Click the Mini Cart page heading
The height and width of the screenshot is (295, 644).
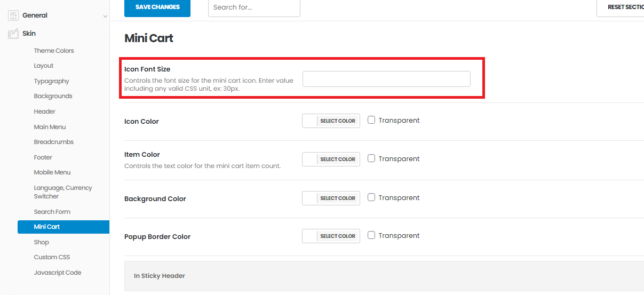coord(149,38)
